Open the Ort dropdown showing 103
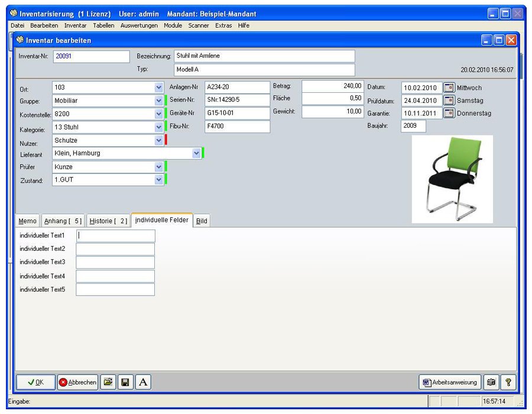 point(157,87)
